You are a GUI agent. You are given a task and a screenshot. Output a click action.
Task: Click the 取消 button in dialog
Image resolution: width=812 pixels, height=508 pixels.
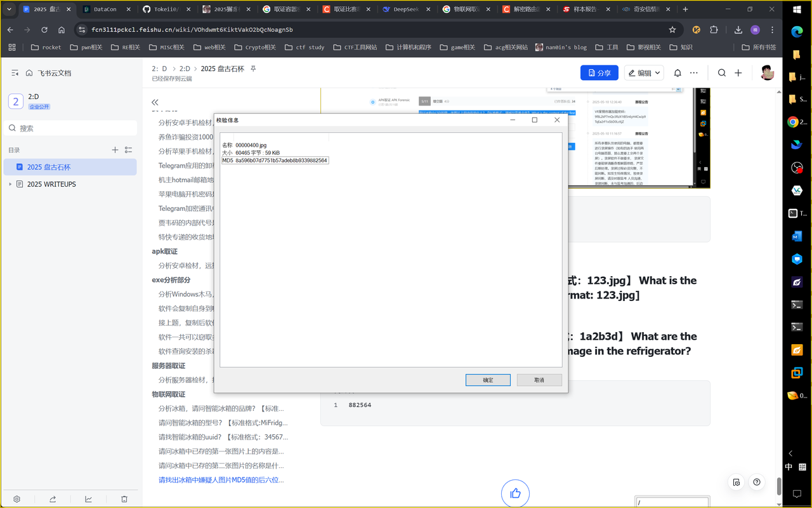pyautogui.click(x=539, y=380)
